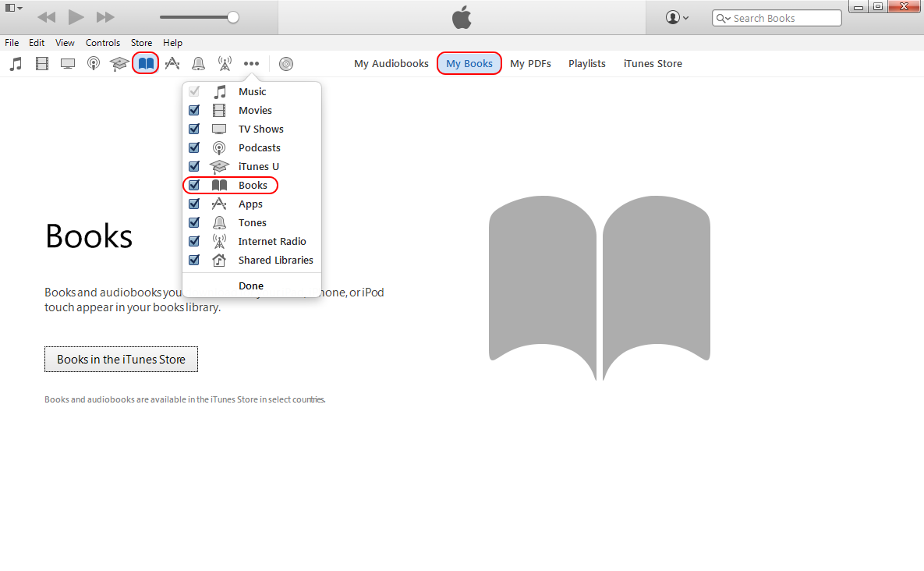Click the 'Music' label in popup
Viewport: 924px width, 571px height.
(x=252, y=91)
